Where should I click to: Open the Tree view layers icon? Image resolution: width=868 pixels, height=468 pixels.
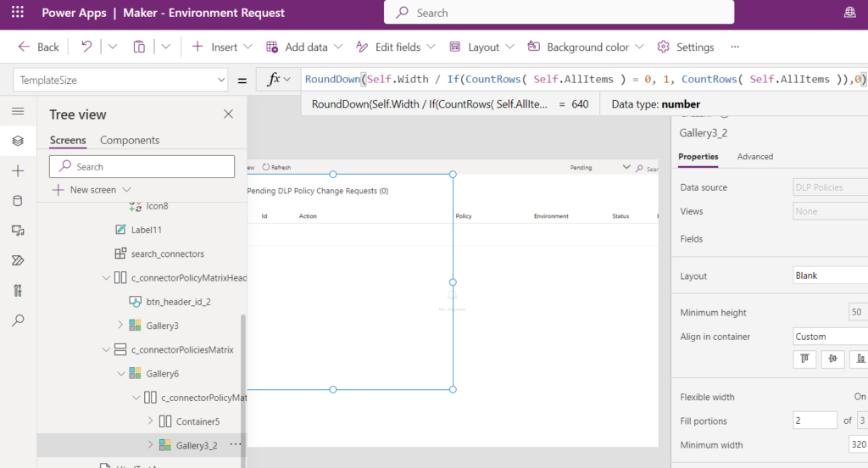[18, 141]
